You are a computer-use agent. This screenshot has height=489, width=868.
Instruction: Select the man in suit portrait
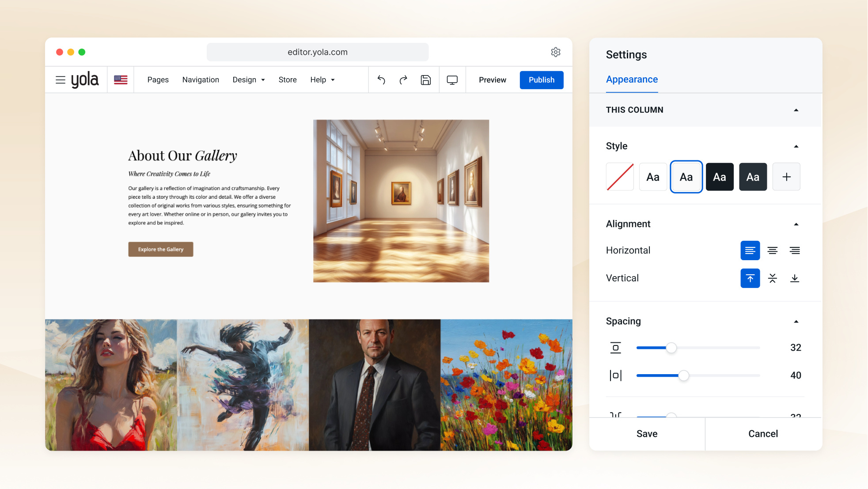point(375,385)
